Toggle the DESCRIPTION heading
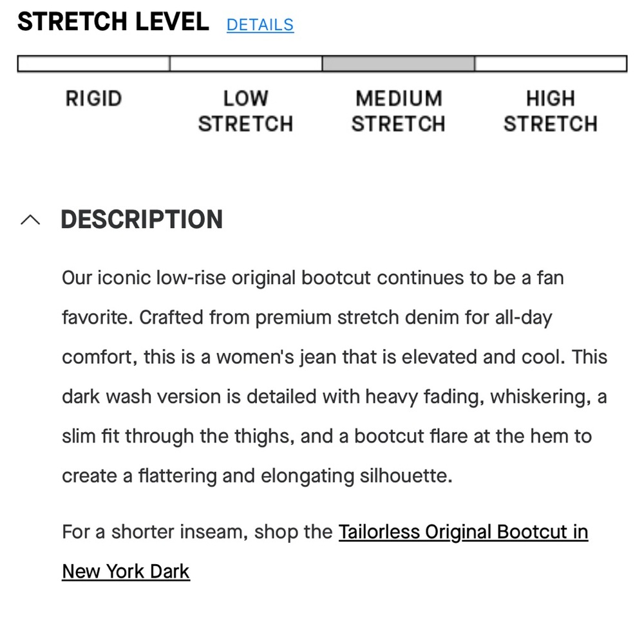Viewport: 644px width, 644px height. (x=142, y=220)
